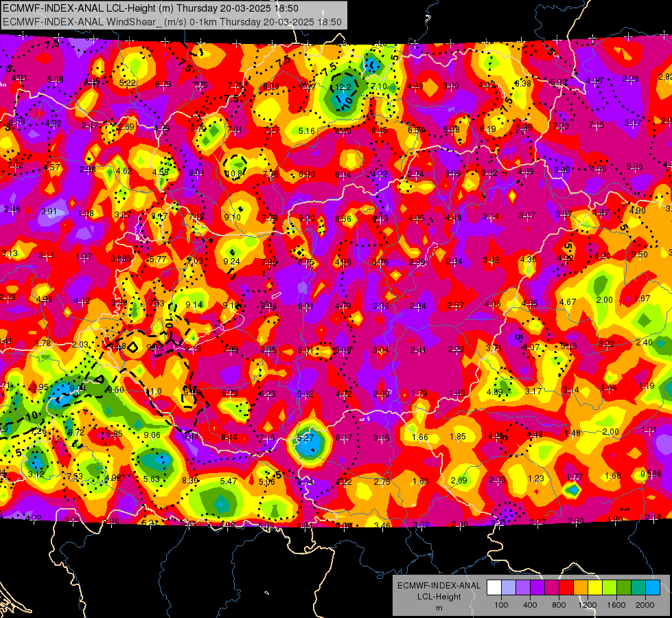This screenshot has width=672, height=618.
Task: Click the 7.02 wind shear value
Action: click(15, 165)
